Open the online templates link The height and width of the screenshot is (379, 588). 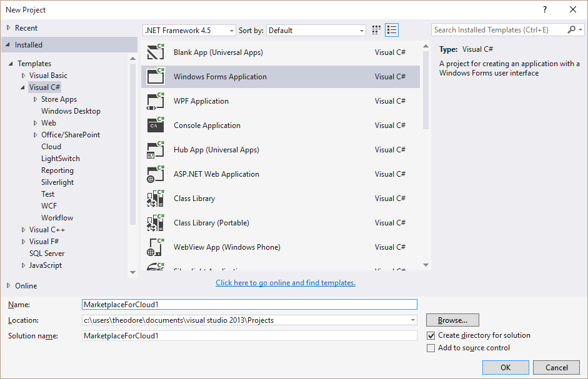tap(286, 283)
